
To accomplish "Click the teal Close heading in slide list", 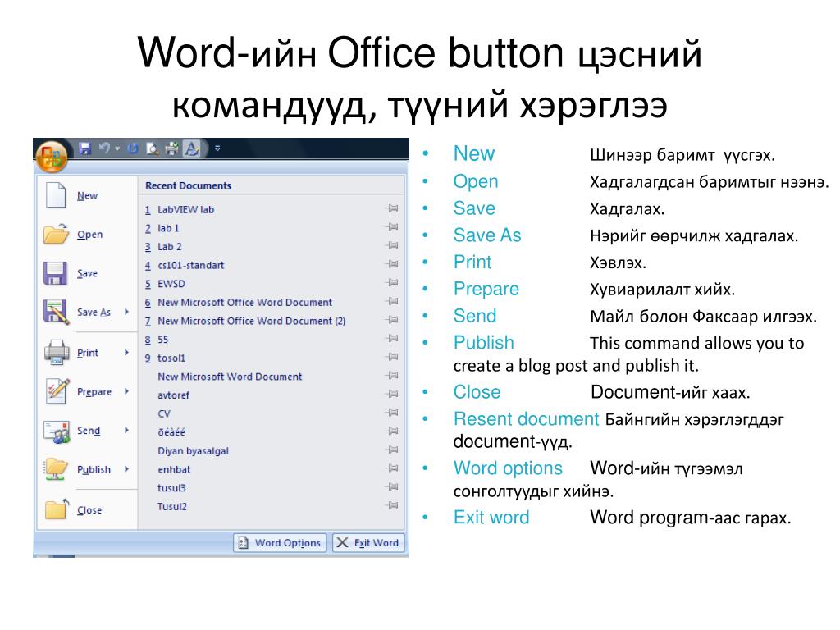I will pyautogui.click(x=477, y=391).
